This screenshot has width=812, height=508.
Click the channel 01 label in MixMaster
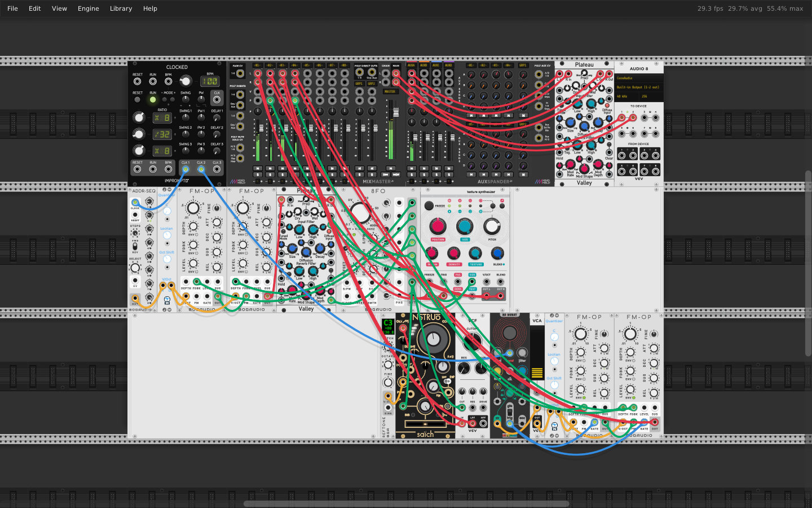tap(258, 65)
